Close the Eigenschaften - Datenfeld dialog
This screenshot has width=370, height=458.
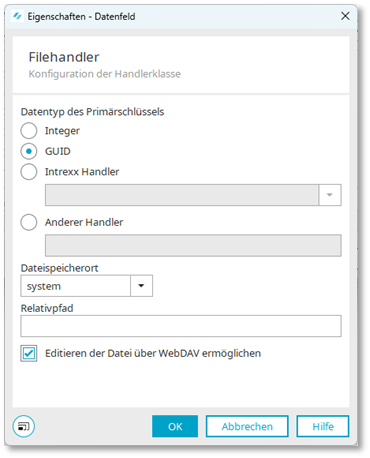(x=345, y=16)
